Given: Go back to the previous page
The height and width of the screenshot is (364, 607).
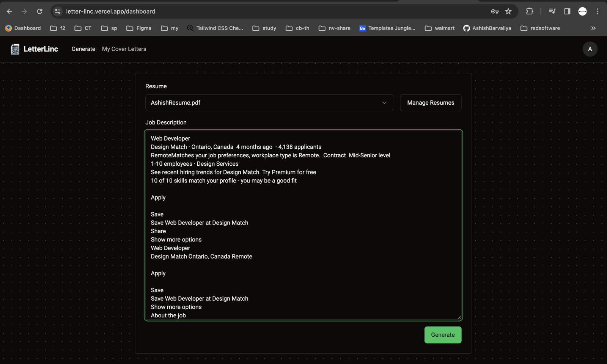Looking at the screenshot, I should pos(9,11).
